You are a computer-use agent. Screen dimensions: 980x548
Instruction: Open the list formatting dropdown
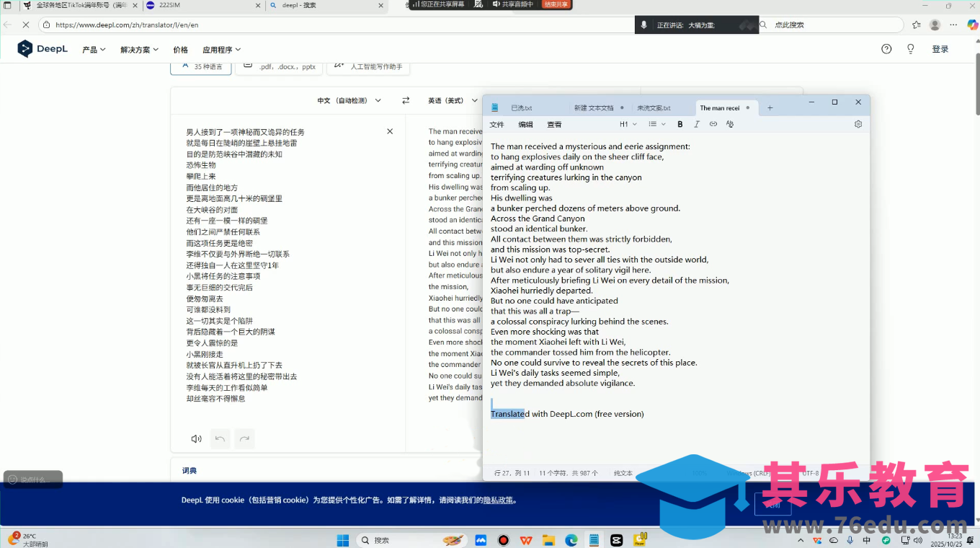(656, 124)
